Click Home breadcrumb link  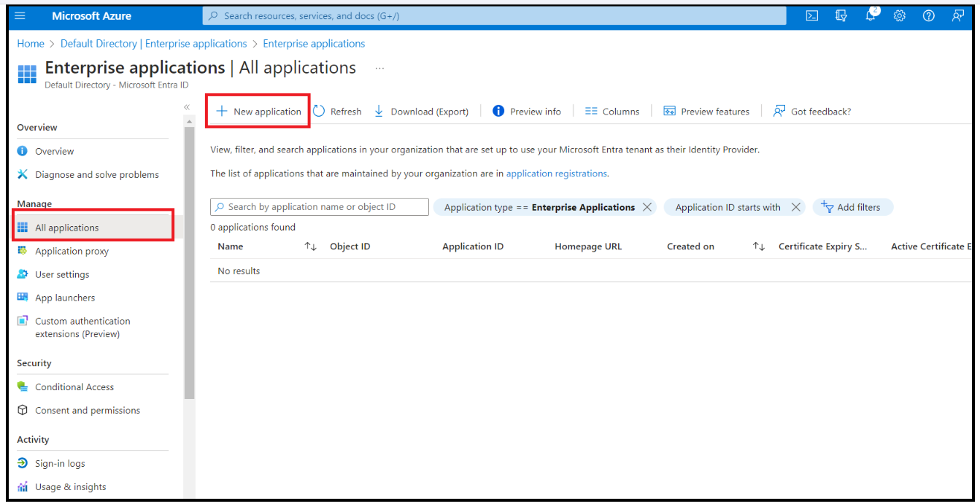pos(31,44)
